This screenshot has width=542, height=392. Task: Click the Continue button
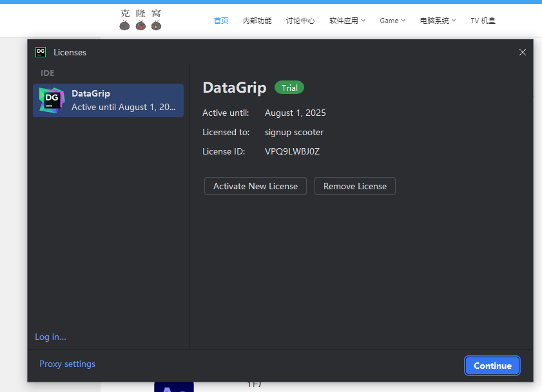coord(492,366)
